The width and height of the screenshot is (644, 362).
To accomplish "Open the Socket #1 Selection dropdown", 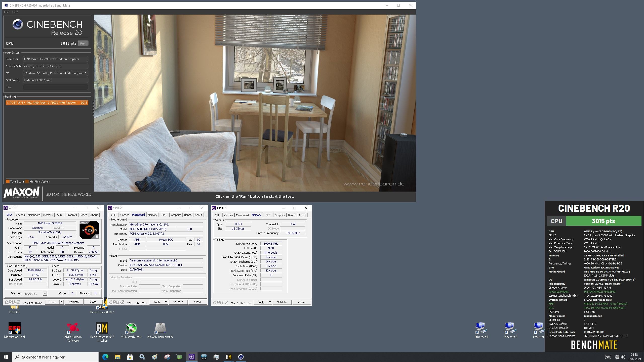I will coord(35,293).
